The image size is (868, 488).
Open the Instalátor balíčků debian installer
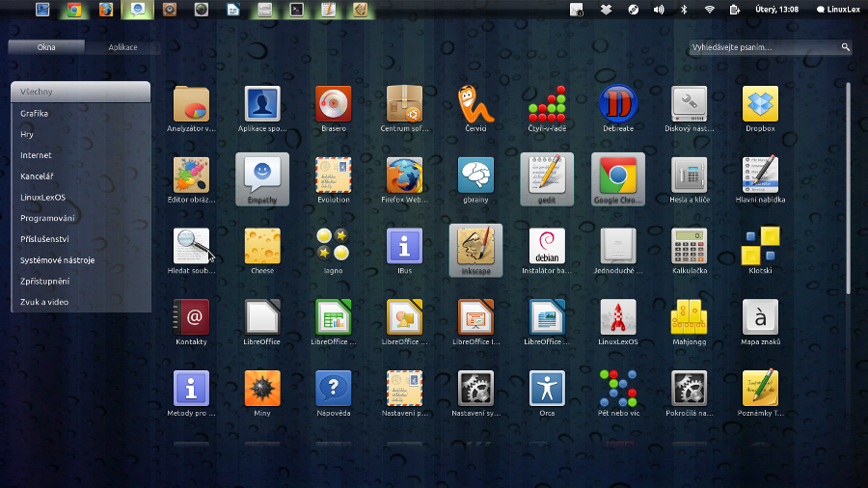click(547, 251)
